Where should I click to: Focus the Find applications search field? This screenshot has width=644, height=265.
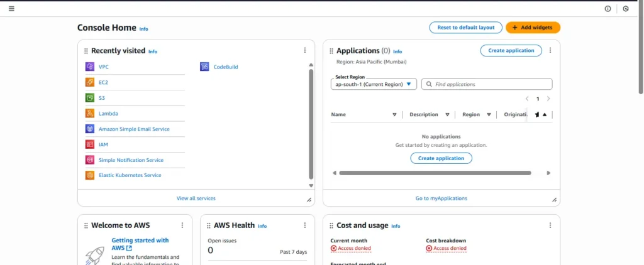[x=487, y=84]
